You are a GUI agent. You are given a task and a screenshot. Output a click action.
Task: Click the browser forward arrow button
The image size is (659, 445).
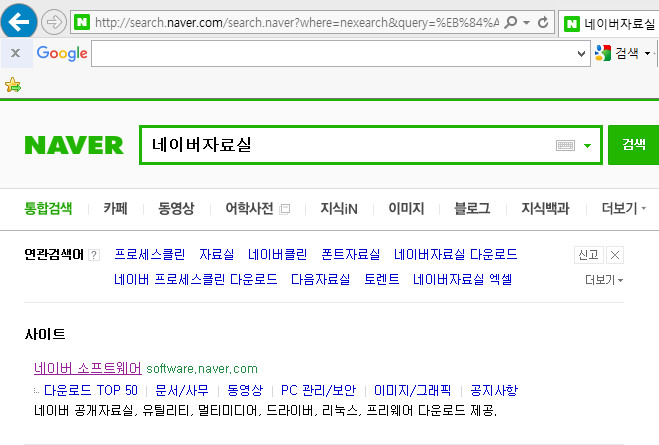coord(54,22)
